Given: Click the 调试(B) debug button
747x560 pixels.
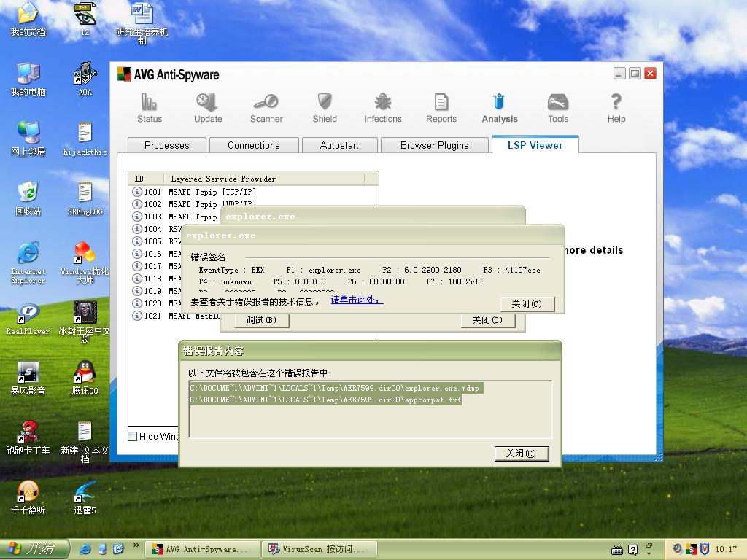Looking at the screenshot, I should pyautogui.click(x=261, y=320).
